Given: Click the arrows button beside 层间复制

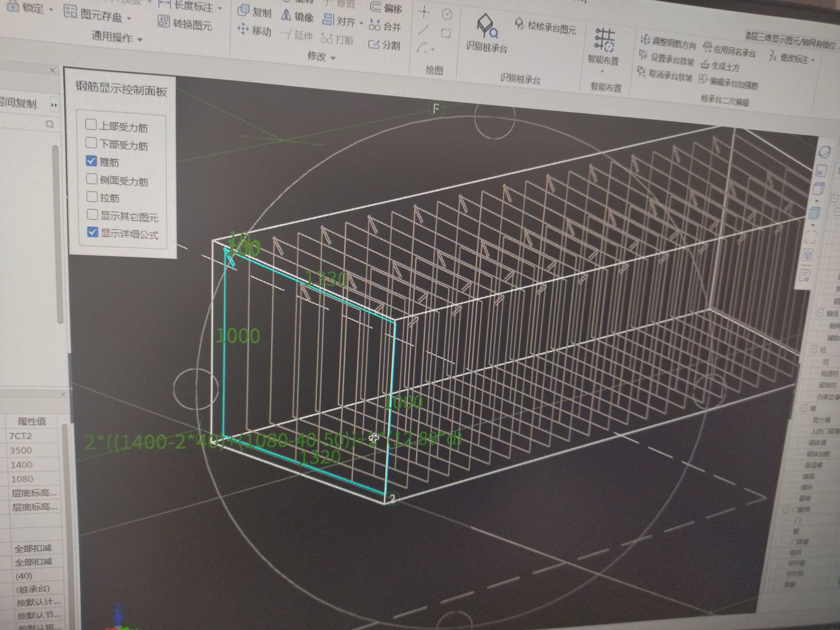Looking at the screenshot, I should click(x=54, y=105).
